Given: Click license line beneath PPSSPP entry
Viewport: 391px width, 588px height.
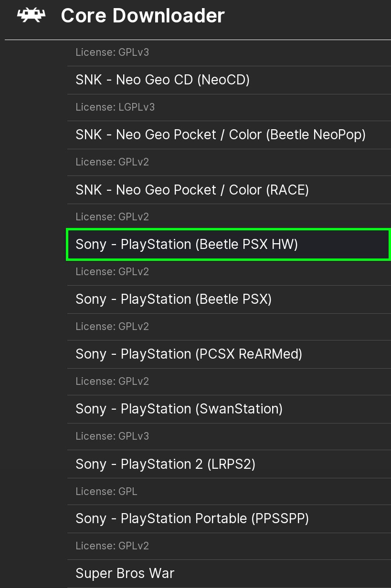Looking at the screenshot, I should point(112,546).
